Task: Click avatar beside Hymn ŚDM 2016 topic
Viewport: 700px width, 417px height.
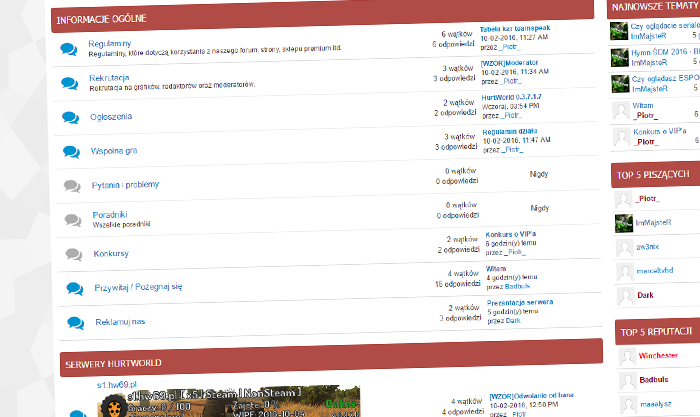Action: click(x=620, y=58)
